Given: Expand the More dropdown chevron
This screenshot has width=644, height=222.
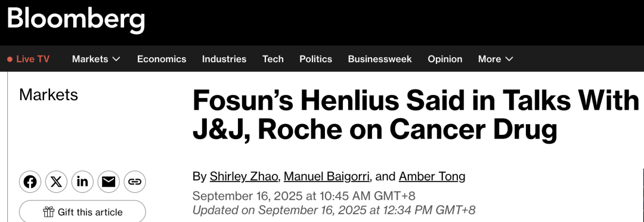Looking at the screenshot, I should [x=509, y=59].
